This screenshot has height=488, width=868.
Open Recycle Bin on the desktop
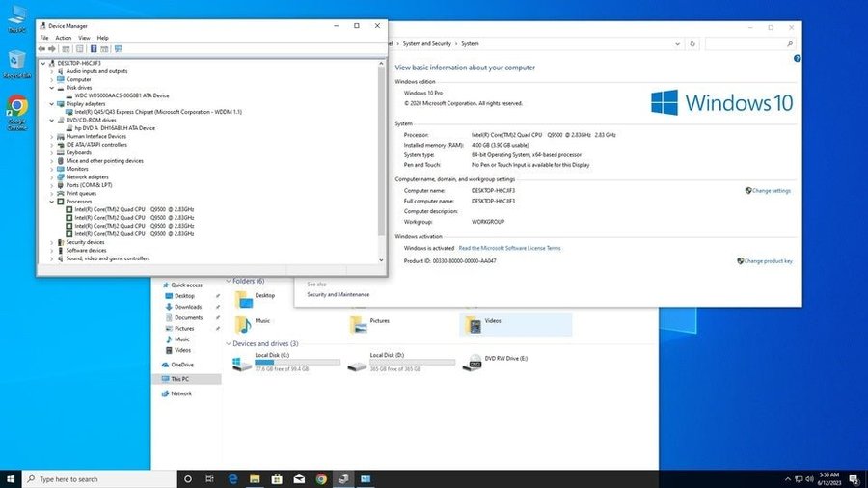coord(15,60)
